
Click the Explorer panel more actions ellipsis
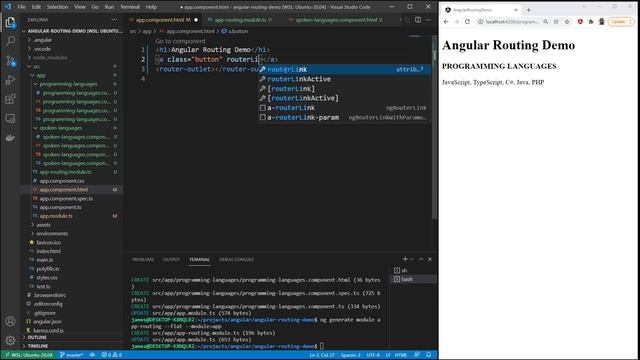tap(114, 20)
